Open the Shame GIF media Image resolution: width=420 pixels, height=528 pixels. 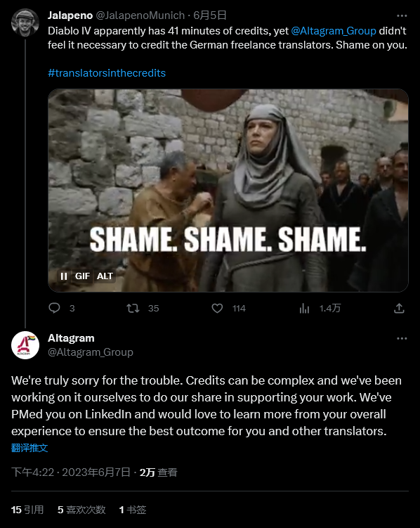click(228, 191)
